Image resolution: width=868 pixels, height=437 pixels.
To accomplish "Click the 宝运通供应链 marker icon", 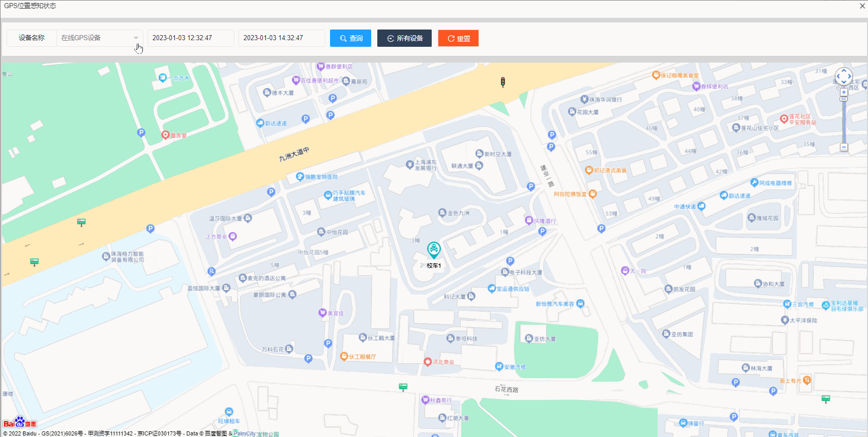I will [492, 288].
